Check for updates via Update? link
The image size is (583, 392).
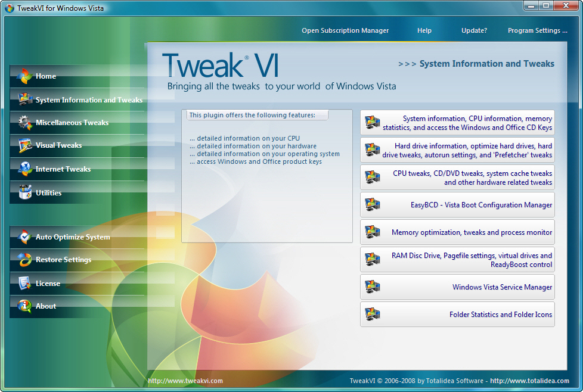474,30
